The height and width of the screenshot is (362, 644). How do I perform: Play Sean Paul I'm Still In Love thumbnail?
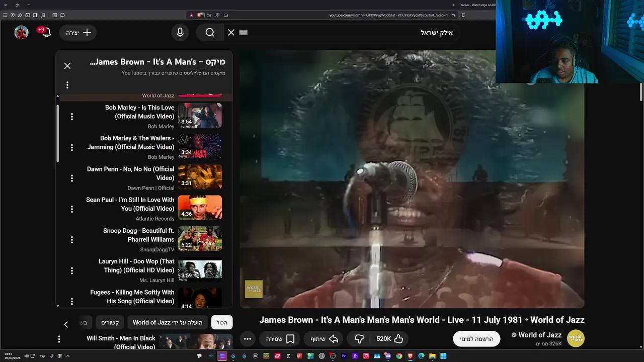click(x=200, y=208)
